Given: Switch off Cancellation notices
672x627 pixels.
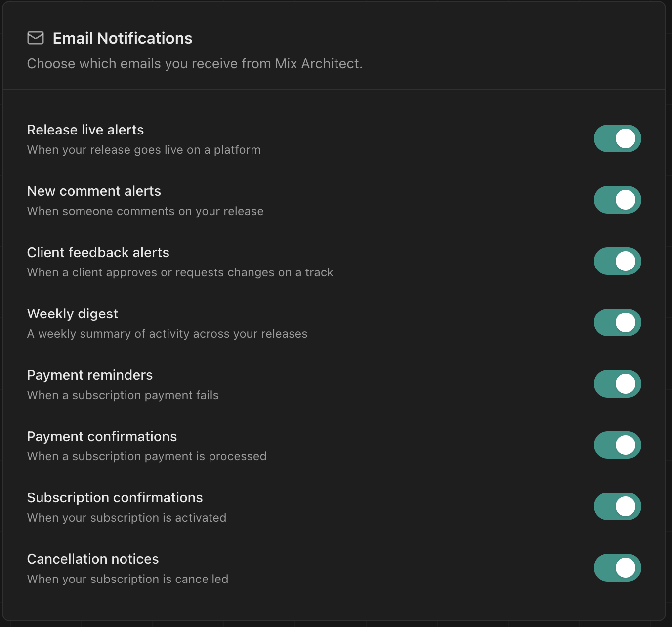Looking at the screenshot, I should (x=617, y=568).
